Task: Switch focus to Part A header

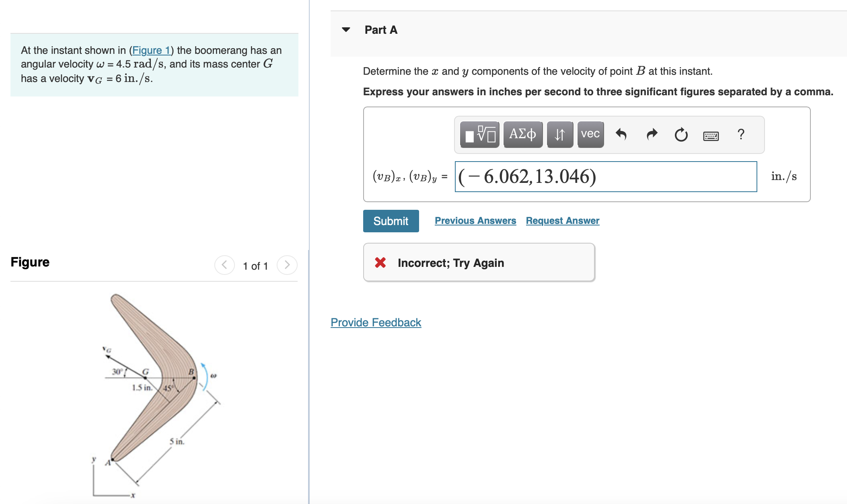Action: [x=380, y=30]
